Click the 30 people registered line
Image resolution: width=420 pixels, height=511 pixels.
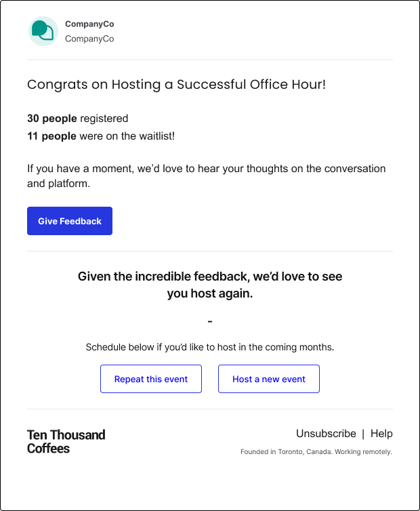[x=77, y=119]
